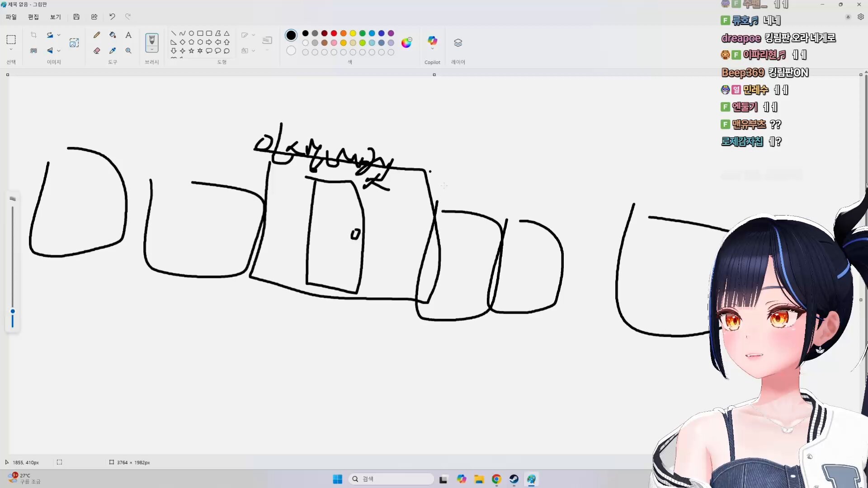Click the Undo button

pos(112,17)
